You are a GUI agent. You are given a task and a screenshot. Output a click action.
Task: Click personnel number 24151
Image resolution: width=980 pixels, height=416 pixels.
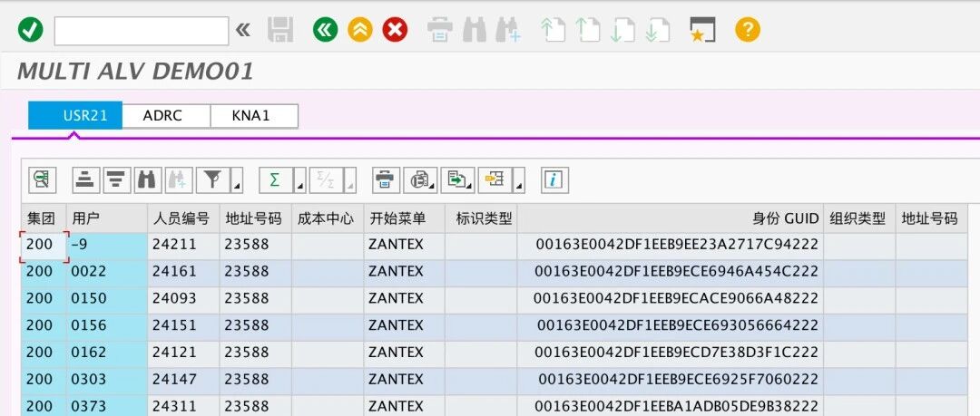[183, 325]
